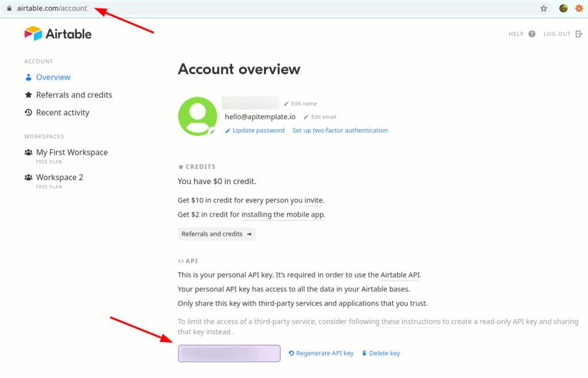Bookmark this page with the star icon
This screenshot has height=378, width=588.
pos(543,8)
